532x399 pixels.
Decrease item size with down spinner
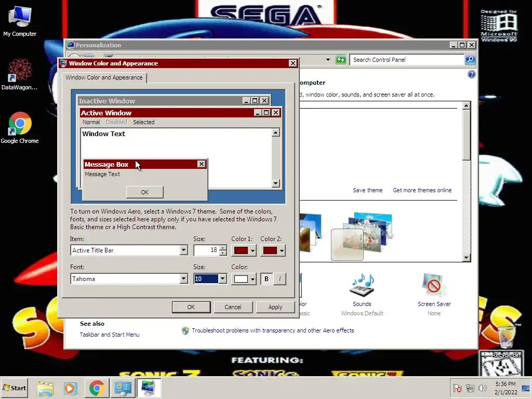(223, 253)
